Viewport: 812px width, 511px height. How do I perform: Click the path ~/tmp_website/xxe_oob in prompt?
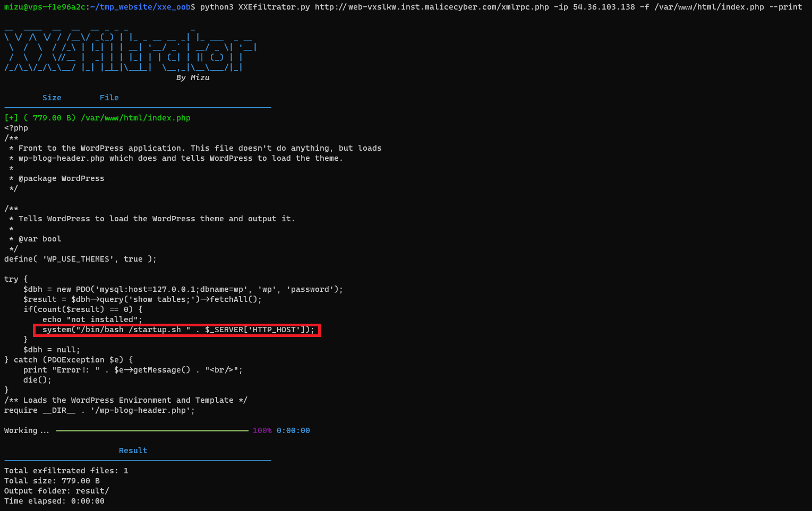coord(140,7)
